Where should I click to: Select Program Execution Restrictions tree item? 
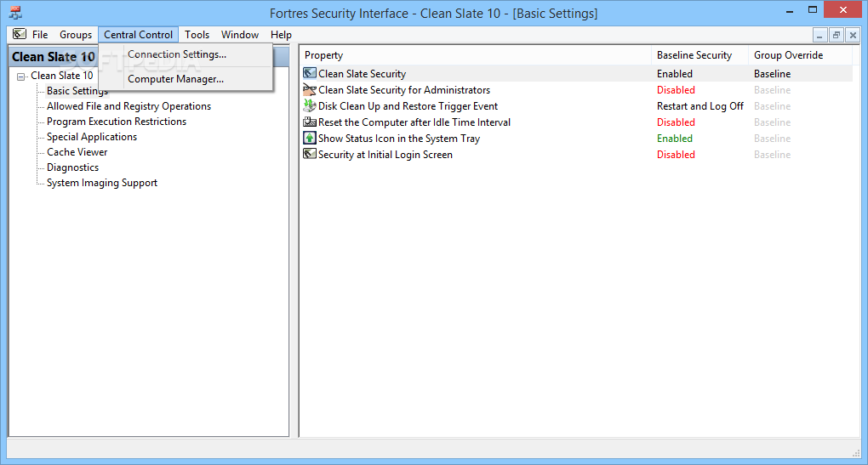click(117, 122)
